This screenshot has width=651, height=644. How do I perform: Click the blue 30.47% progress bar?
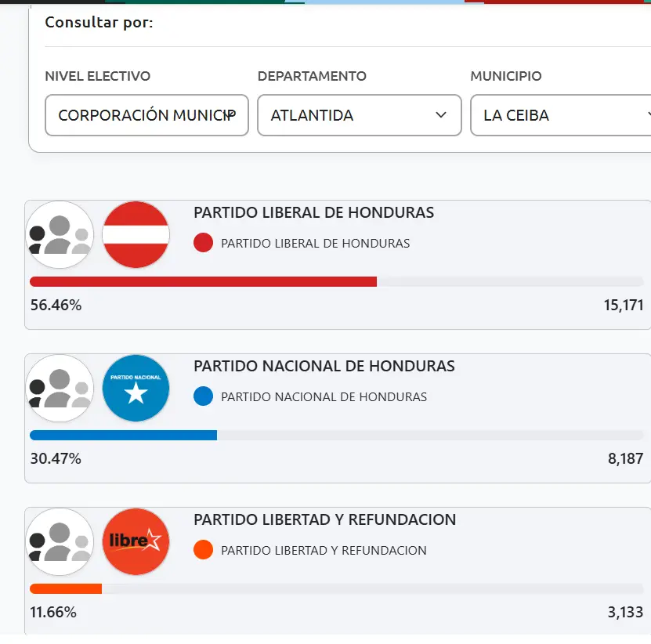pyautogui.click(x=123, y=436)
